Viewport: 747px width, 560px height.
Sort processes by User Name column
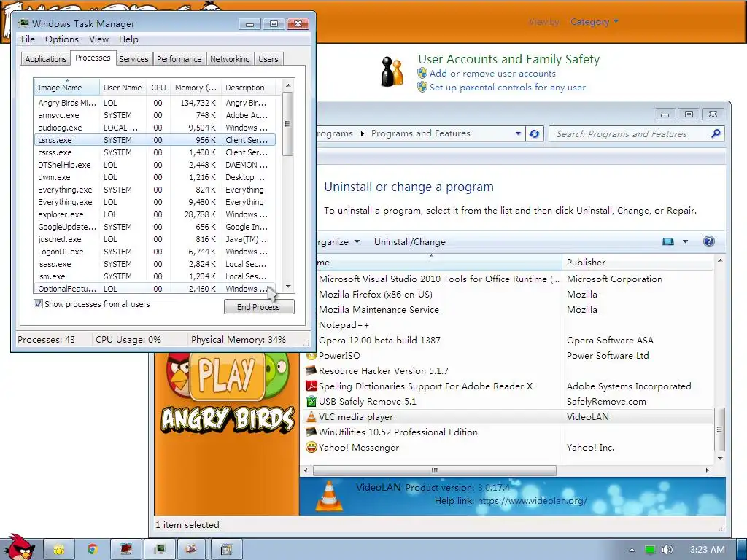pos(123,87)
